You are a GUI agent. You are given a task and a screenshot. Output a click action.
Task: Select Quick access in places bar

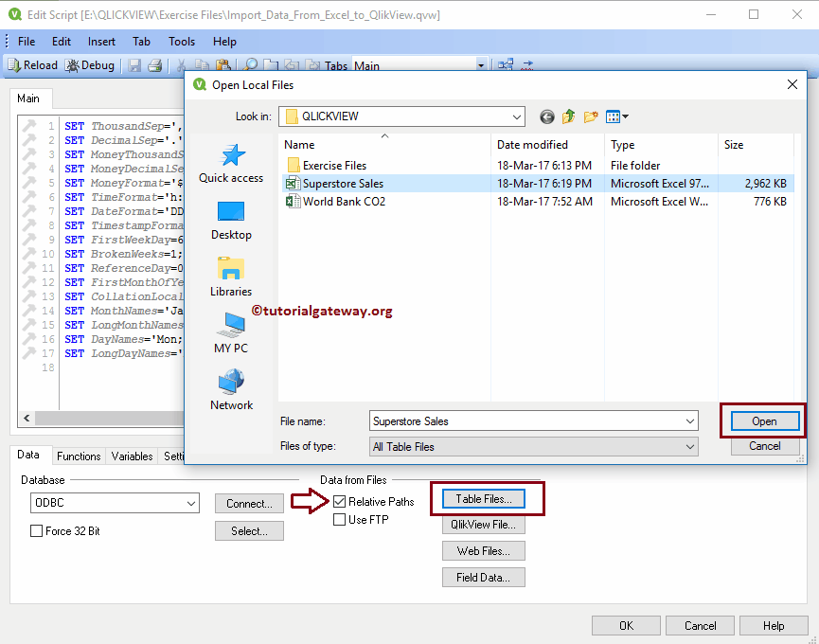[x=231, y=164]
